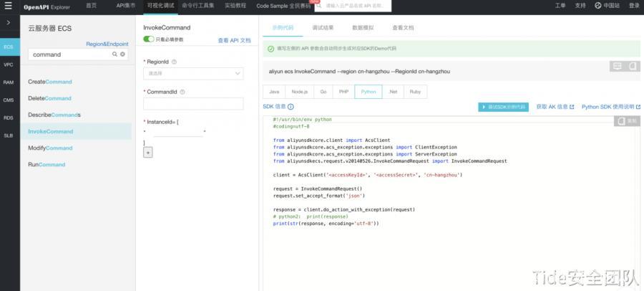Viewport: 644px width, 291px height.
Task: Click 支持 in the top bar
Action: 580,6
